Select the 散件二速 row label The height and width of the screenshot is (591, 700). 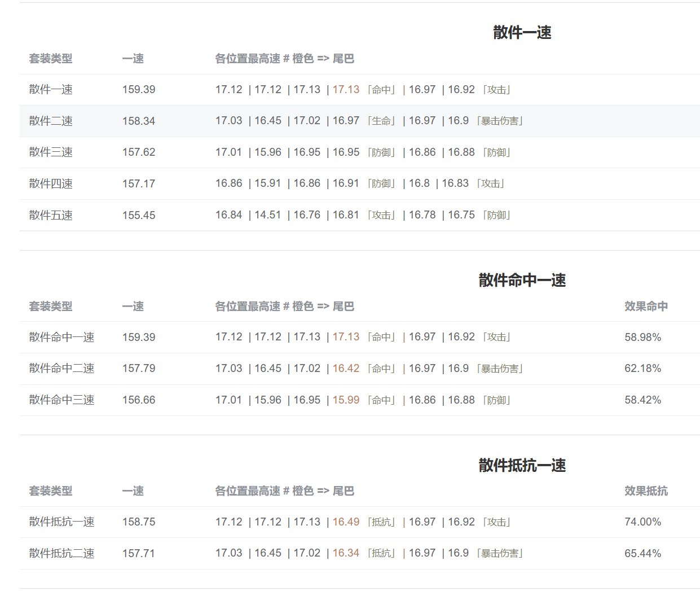coord(51,121)
